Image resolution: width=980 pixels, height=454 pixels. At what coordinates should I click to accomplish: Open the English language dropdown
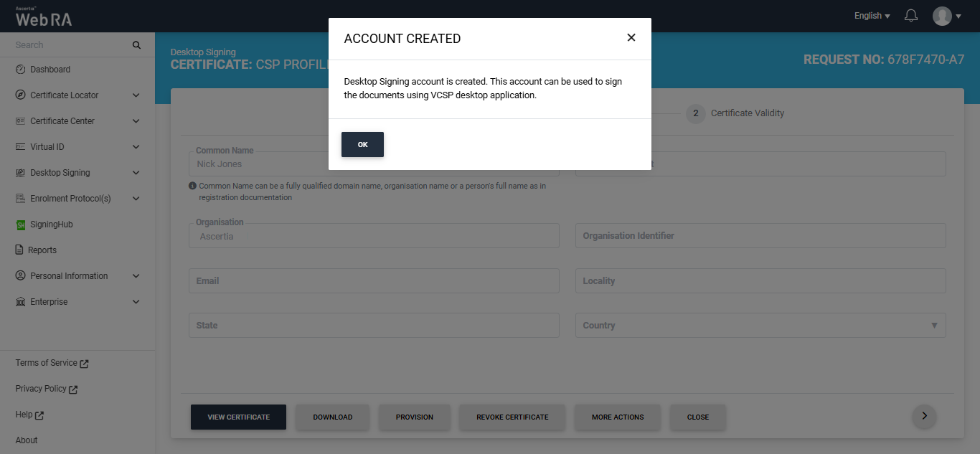point(872,16)
